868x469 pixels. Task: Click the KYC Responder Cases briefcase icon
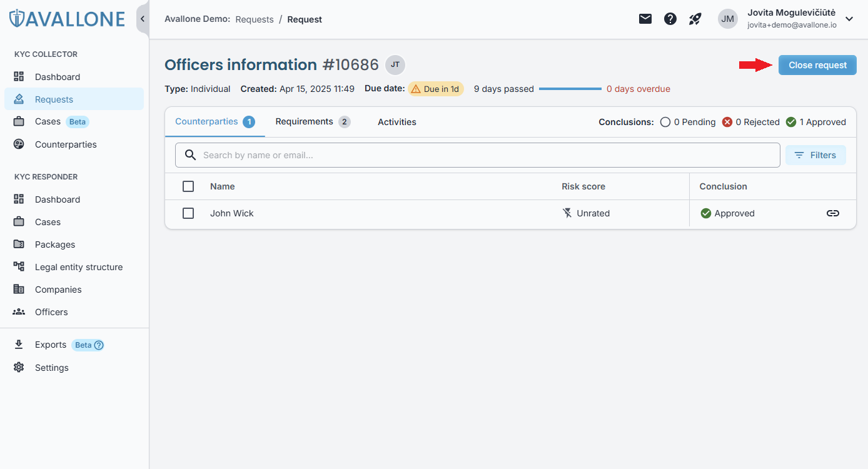pyautogui.click(x=19, y=222)
